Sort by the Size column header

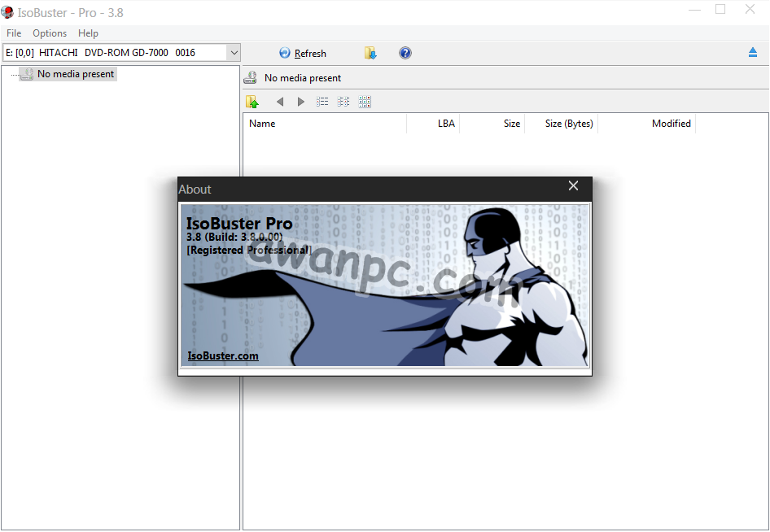(492, 124)
